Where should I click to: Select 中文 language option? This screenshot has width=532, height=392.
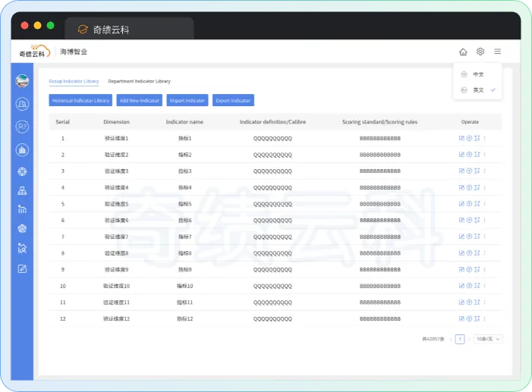(477, 74)
